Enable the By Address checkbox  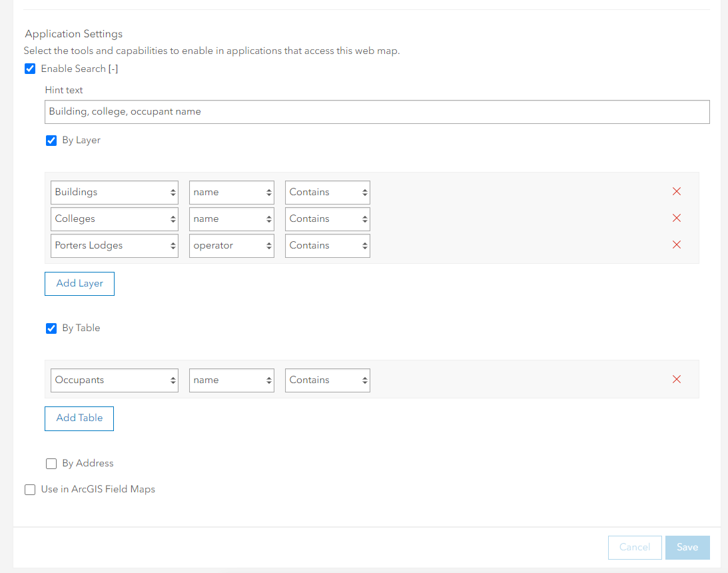pos(51,464)
